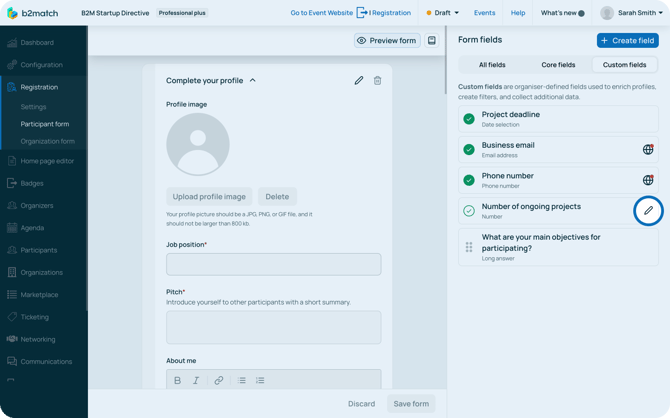The image size is (670, 418).
Task: Switch to Custom fields tab
Action: point(624,65)
